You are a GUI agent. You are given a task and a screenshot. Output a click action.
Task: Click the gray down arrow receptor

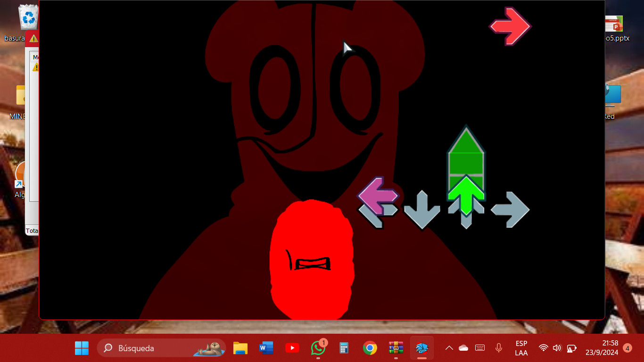[x=422, y=210]
